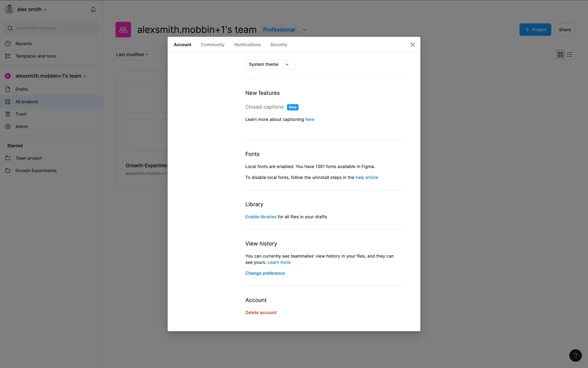Switch to the Security tab
This screenshot has width=588, height=368.
[x=279, y=45]
